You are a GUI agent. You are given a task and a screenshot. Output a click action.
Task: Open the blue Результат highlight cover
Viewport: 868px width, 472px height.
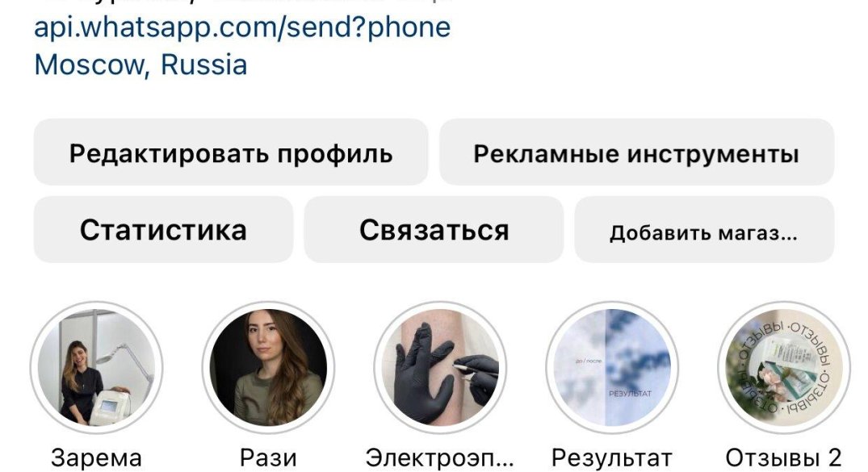(x=612, y=367)
